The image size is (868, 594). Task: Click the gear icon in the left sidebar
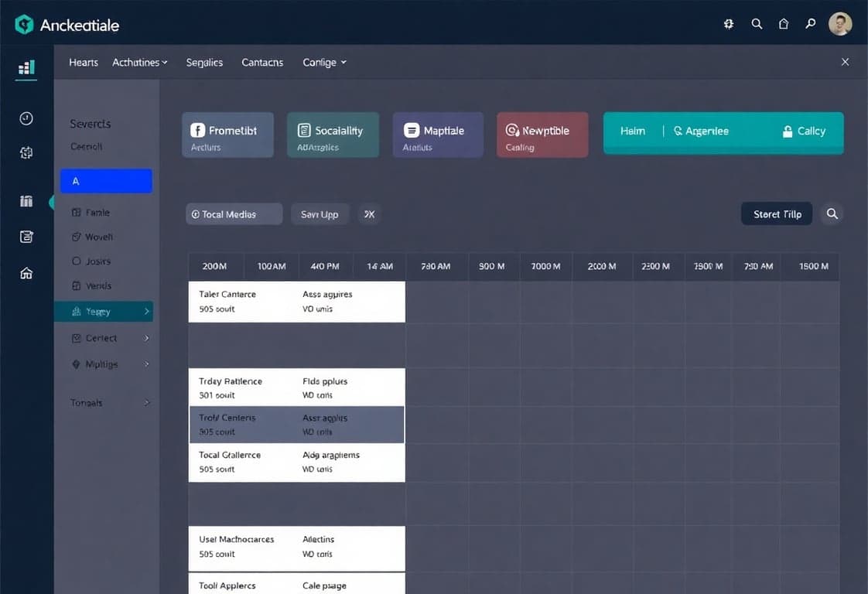(x=26, y=152)
